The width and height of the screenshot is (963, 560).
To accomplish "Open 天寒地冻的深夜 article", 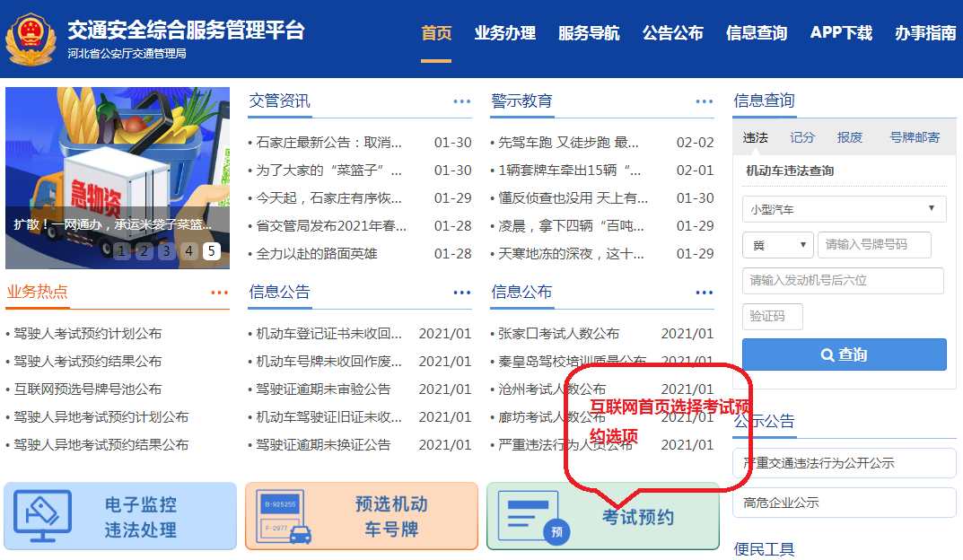I will coord(571,254).
